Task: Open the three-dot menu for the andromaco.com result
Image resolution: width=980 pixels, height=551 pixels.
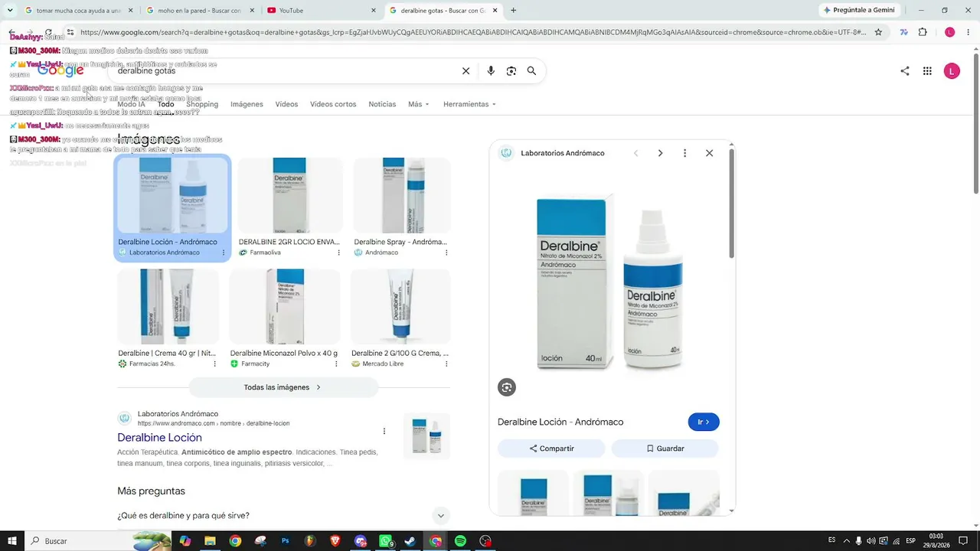Action: click(384, 431)
